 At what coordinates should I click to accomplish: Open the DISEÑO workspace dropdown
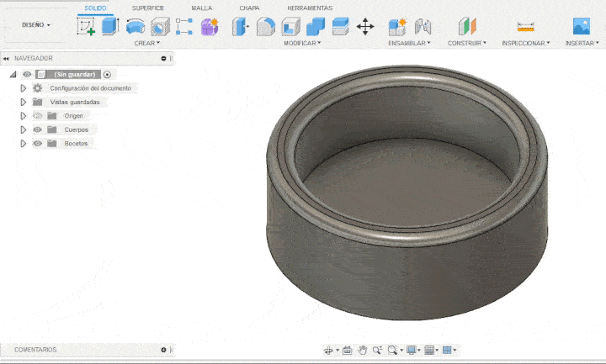pyautogui.click(x=36, y=25)
